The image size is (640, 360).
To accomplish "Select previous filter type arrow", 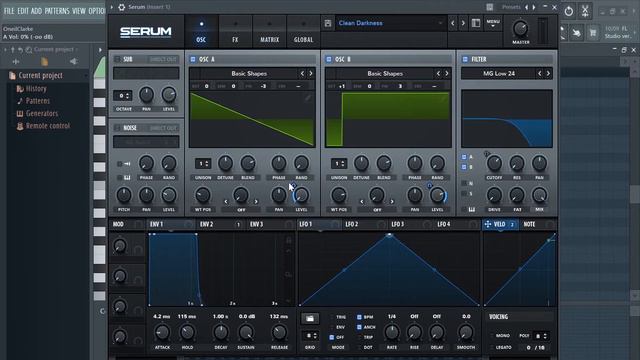I will coord(540,73).
